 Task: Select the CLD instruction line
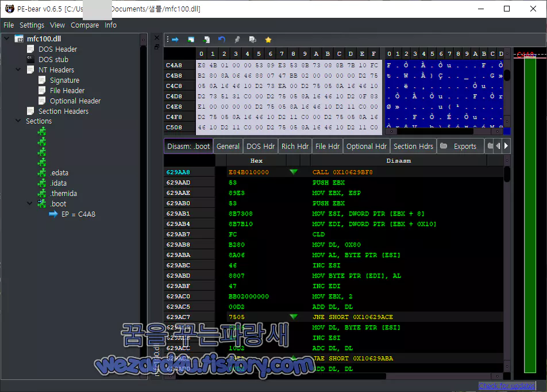318,234
